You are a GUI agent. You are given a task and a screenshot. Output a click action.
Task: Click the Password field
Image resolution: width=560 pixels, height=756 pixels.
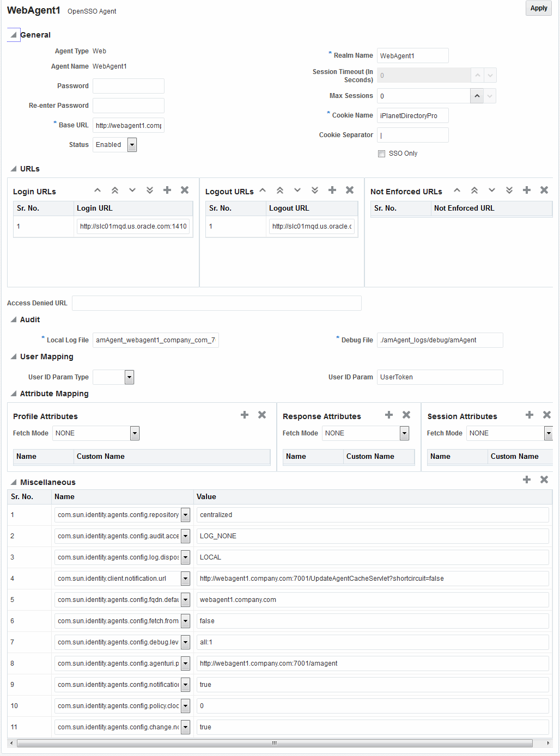[x=129, y=86]
